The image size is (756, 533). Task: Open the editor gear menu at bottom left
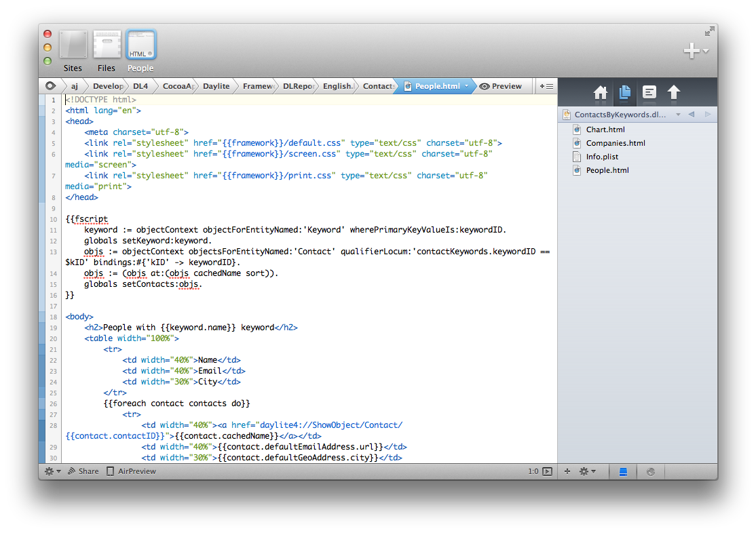[x=52, y=471]
